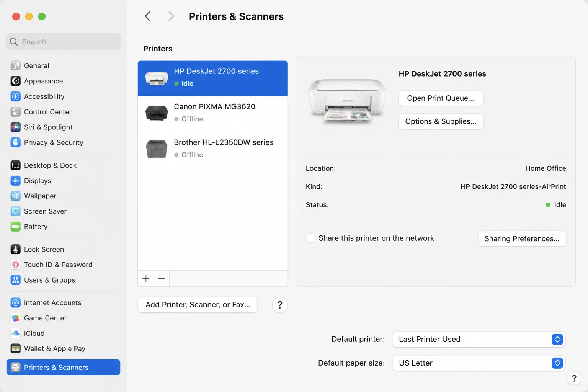Click the Siri & Spotlight icon

15,127
